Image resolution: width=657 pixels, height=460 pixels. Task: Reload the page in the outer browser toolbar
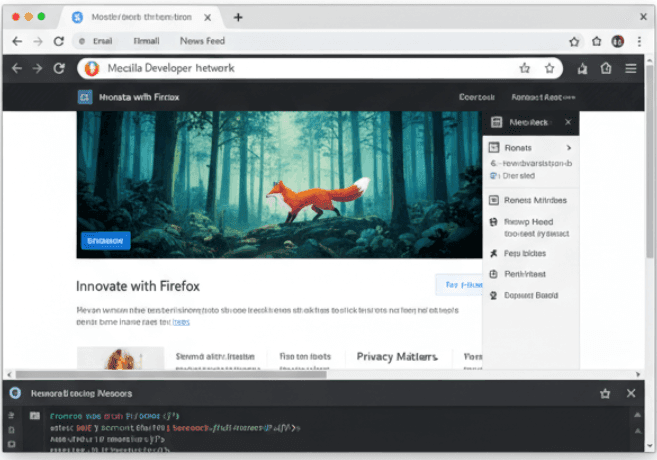coord(59,41)
